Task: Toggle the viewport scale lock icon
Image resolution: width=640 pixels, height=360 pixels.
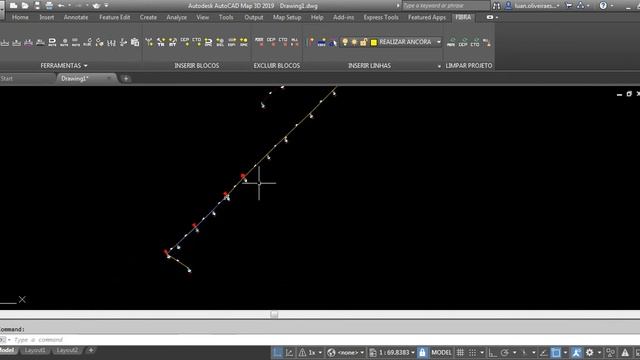Action: (422, 352)
